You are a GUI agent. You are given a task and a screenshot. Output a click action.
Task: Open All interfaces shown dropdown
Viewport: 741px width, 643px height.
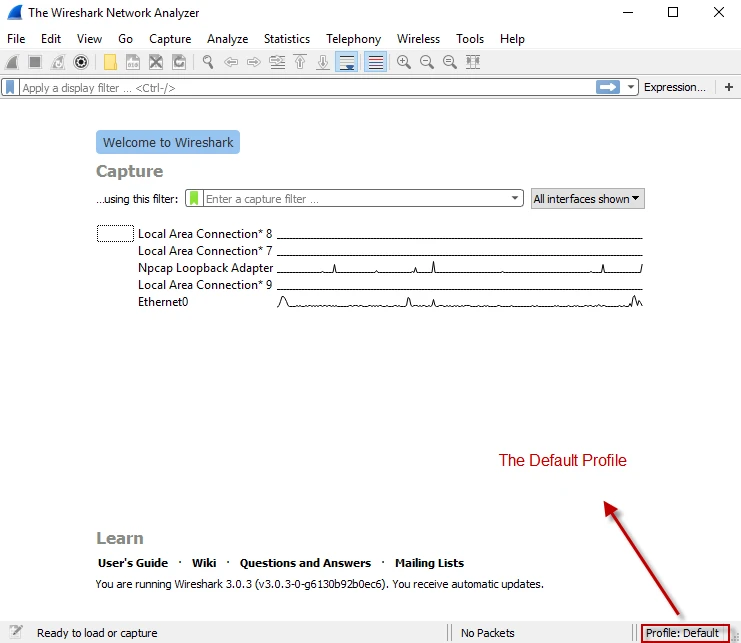(587, 199)
